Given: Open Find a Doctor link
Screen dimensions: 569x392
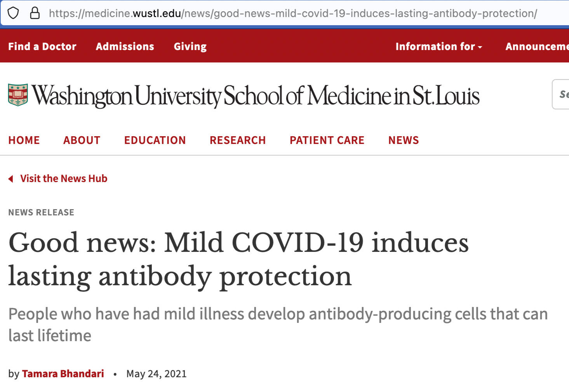Looking at the screenshot, I should tap(42, 47).
